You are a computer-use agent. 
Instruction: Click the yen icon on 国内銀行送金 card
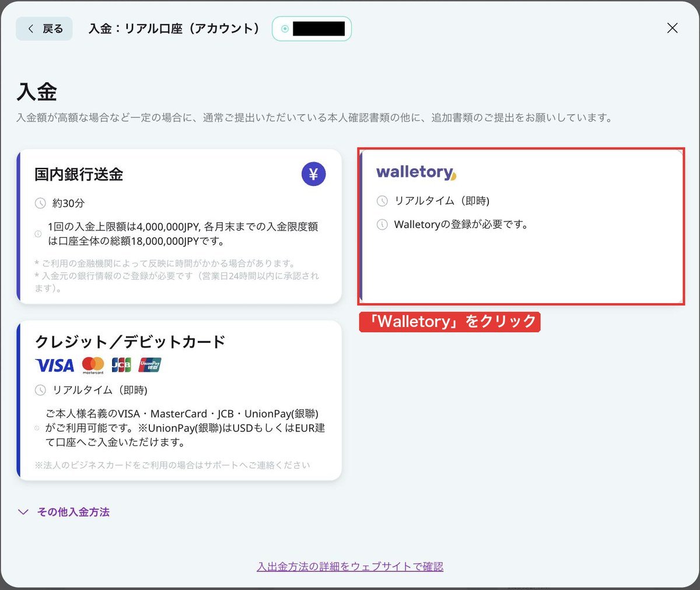[313, 174]
